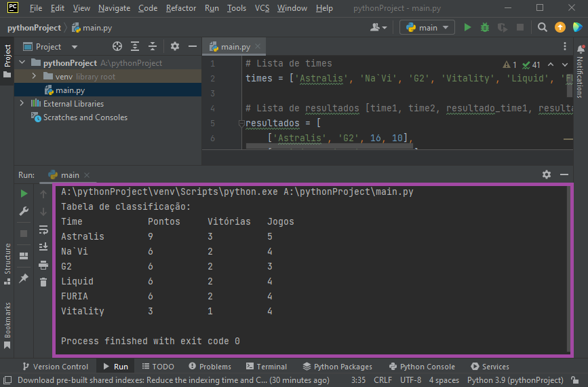Clear console output with trash icon

(x=43, y=282)
